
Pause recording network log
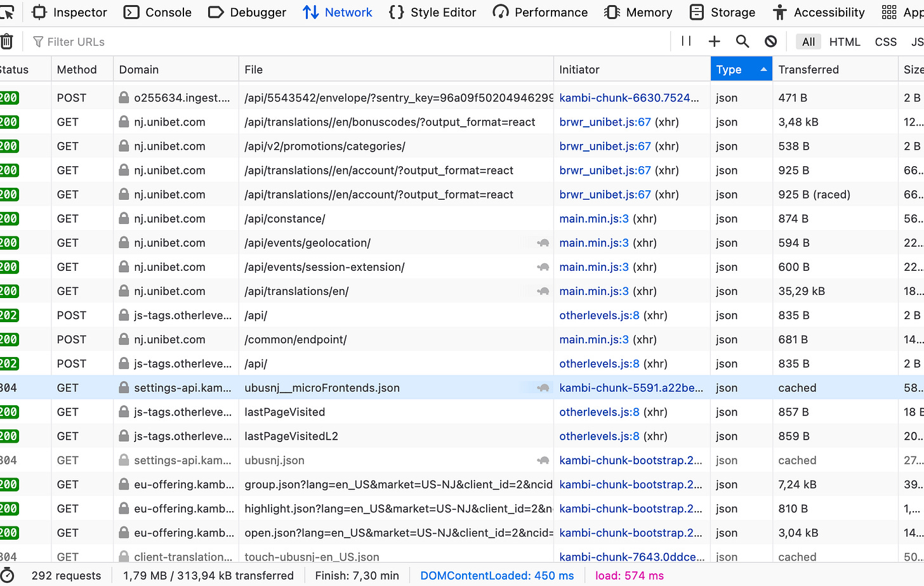pos(686,41)
